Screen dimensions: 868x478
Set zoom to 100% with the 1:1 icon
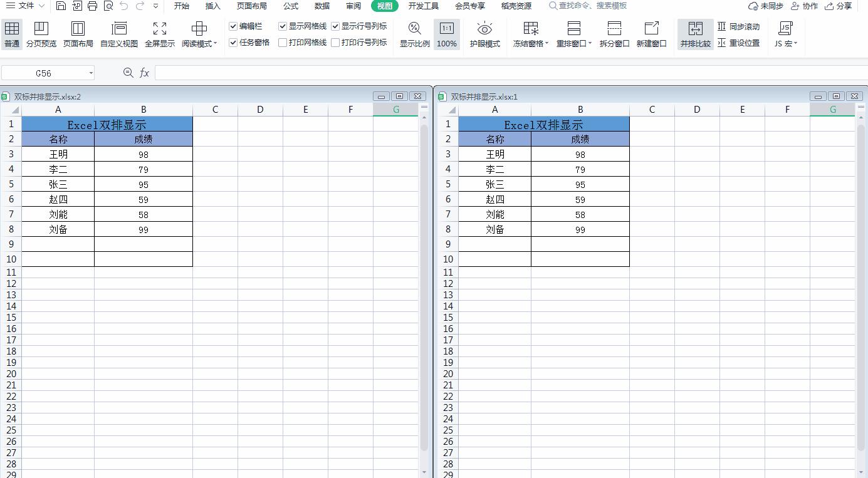446,34
